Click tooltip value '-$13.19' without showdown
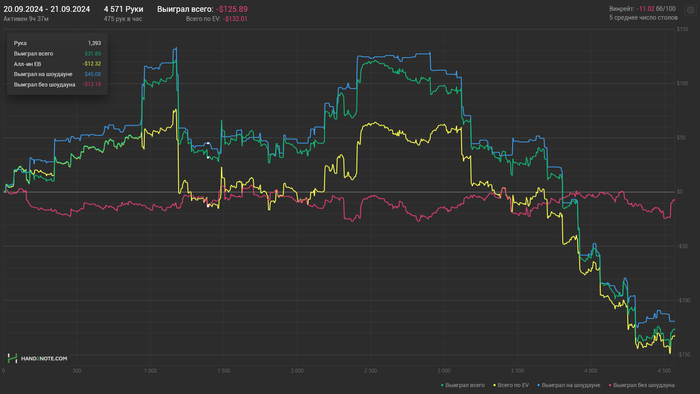700x394 pixels. tap(92, 84)
